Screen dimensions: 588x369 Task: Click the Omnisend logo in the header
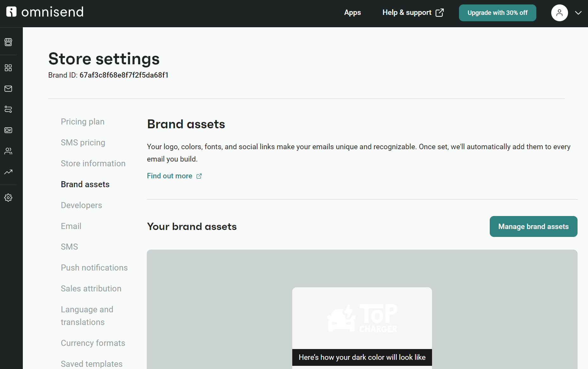coord(45,12)
